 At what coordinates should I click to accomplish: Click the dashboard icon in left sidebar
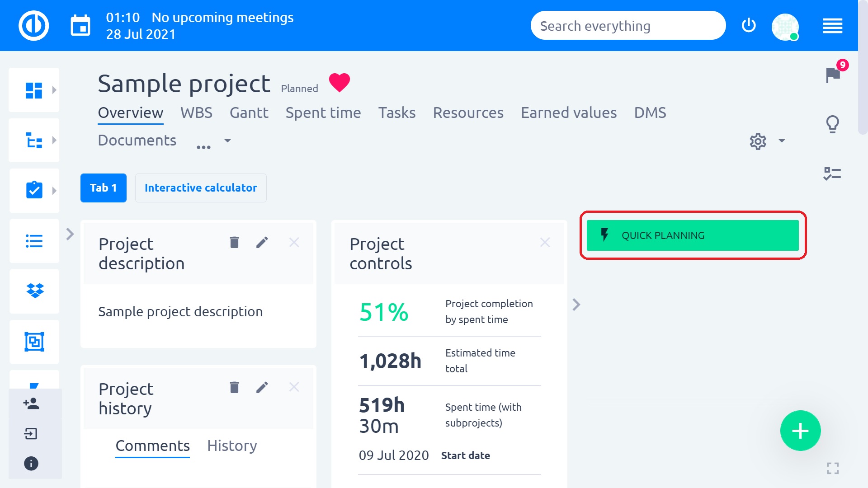34,90
